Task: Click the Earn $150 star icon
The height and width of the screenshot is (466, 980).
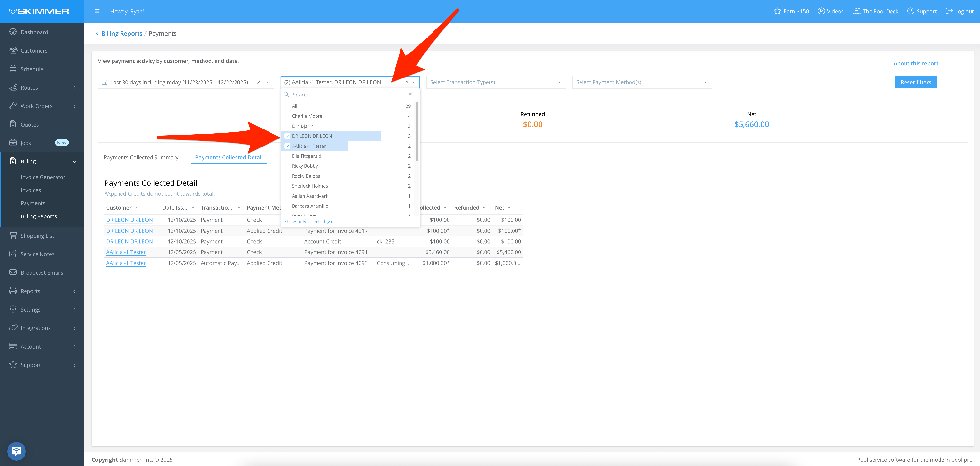Action: 777,11
